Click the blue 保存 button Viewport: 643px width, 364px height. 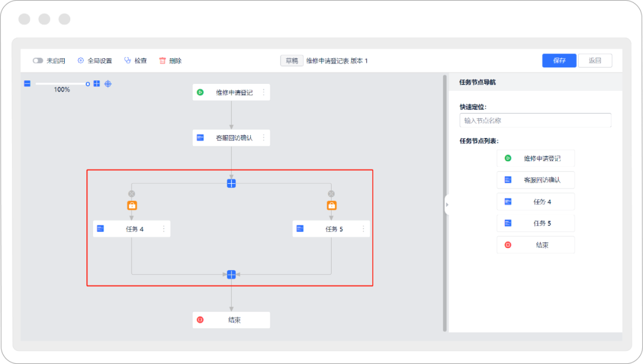click(559, 61)
